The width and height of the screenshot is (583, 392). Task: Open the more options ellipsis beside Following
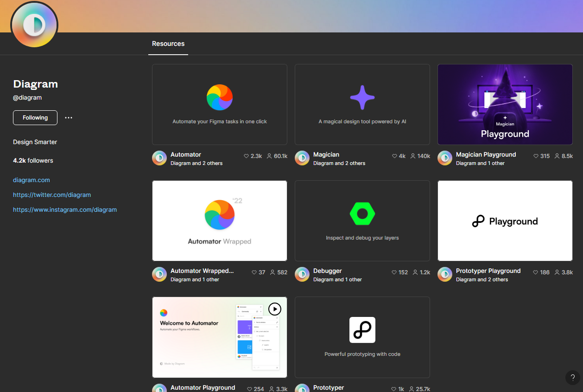click(x=69, y=118)
